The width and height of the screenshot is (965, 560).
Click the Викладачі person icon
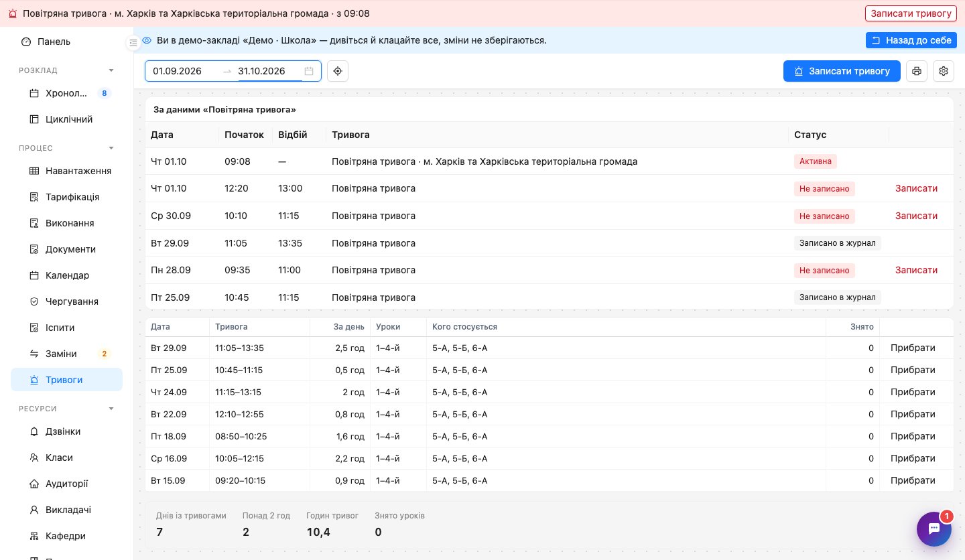[34, 510]
